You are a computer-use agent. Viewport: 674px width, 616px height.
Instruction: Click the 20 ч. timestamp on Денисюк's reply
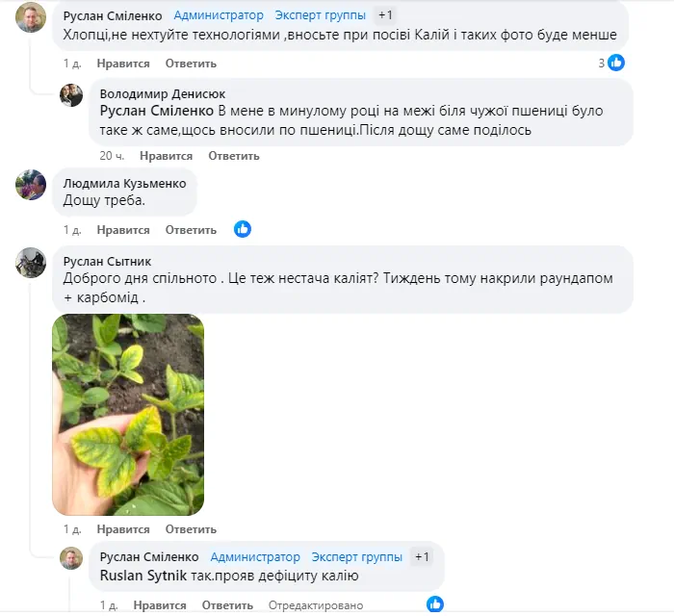coord(113,156)
